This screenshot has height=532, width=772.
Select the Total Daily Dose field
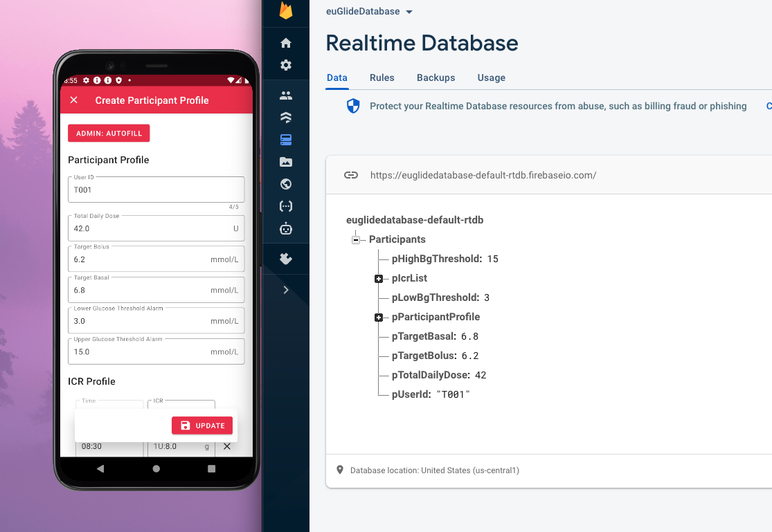click(156, 228)
